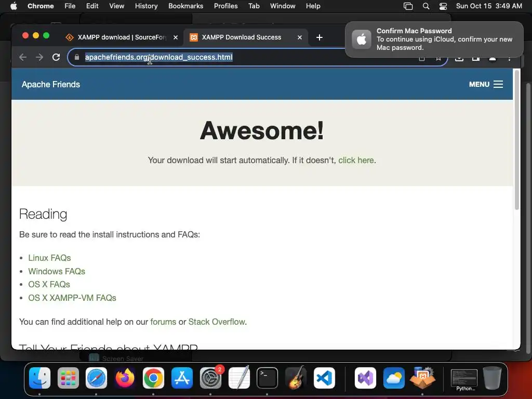
Task: Open TextEdit from the Dock
Action: 239,377
